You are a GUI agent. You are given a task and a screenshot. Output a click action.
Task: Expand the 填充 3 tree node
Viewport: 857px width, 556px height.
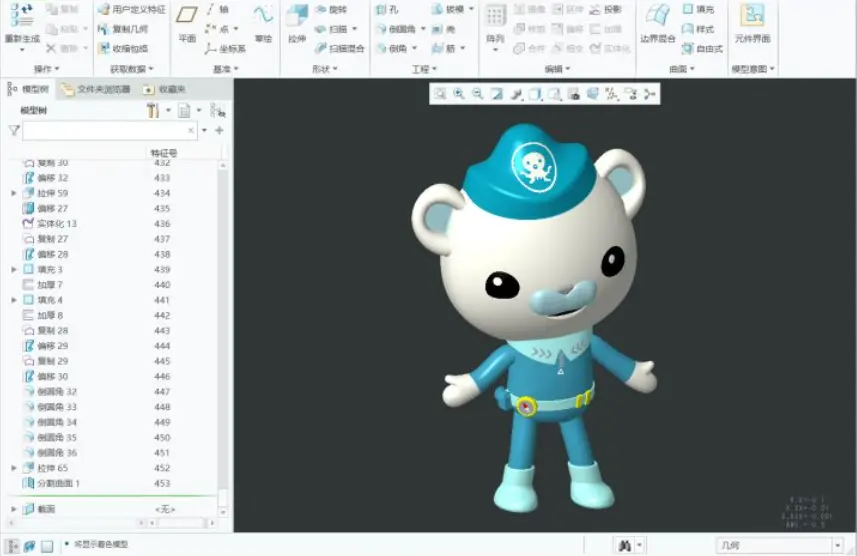coord(14,270)
